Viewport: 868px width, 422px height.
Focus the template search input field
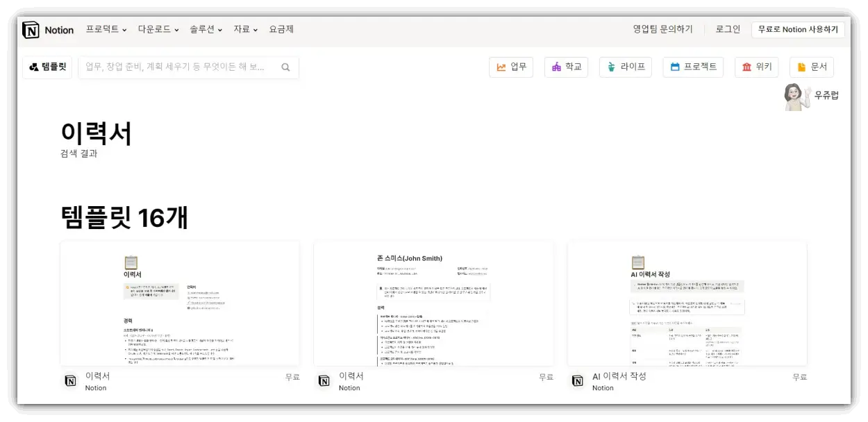pyautogui.click(x=188, y=67)
